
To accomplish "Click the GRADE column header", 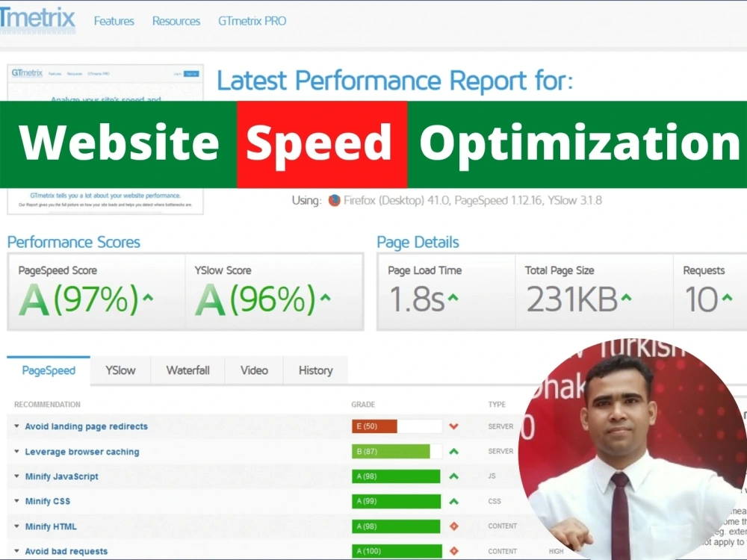I will [363, 404].
